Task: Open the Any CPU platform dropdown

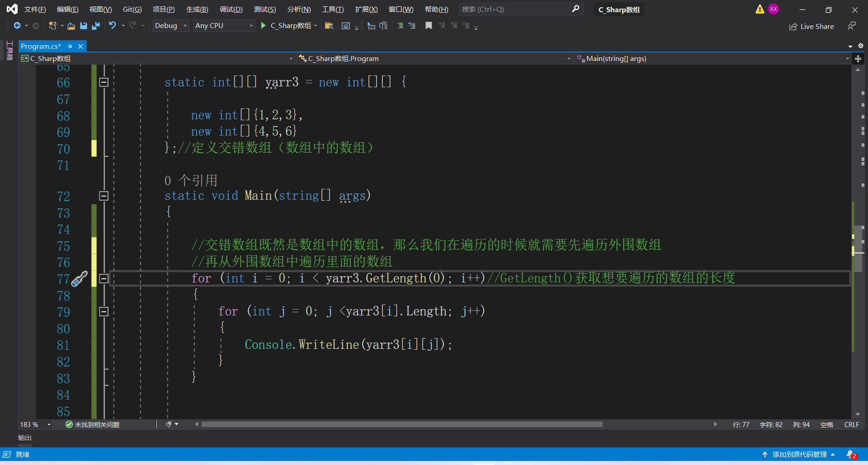Action: click(x=224, y=26)
